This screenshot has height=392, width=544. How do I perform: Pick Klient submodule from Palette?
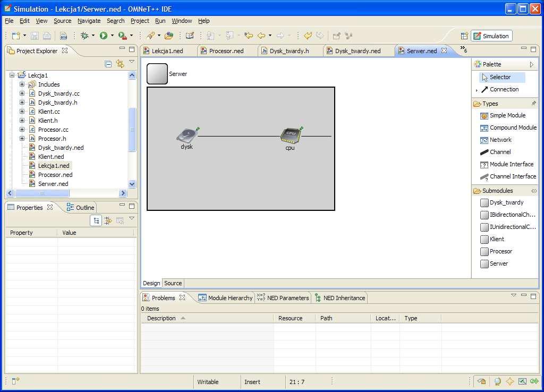tap(492, 239)
